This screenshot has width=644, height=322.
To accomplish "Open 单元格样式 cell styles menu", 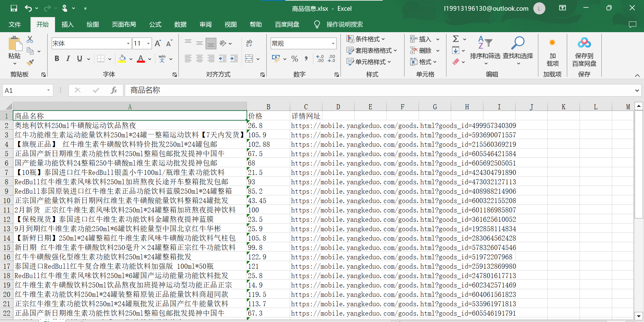I will tap(369, 62).
